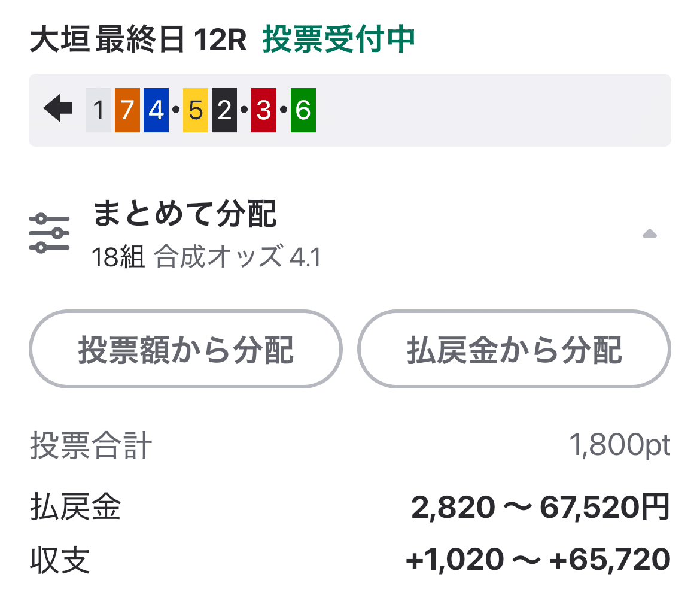Select the yellow number 5 badge
Viewport: 700px width, 595px height.
click(x=194, y=110)
